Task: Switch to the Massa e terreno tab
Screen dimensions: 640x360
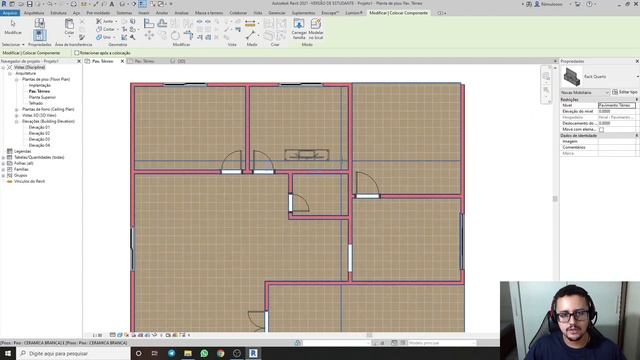Action: click(209, 13)
